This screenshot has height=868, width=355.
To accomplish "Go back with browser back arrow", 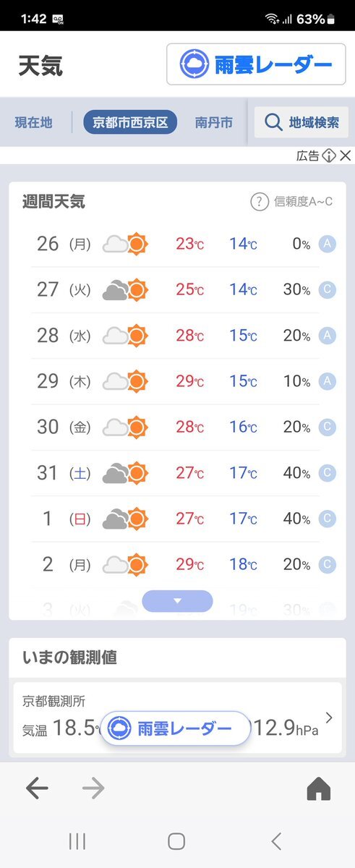I will tap(37, 788).
